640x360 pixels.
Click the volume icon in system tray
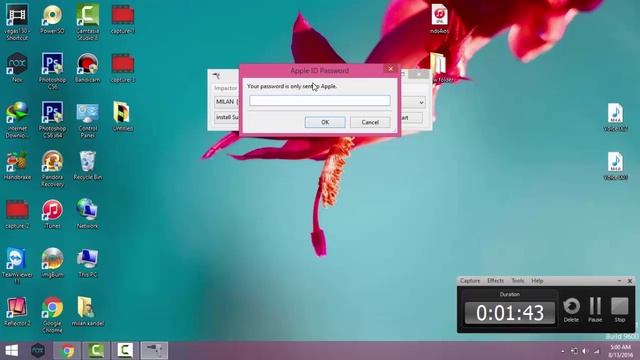pyautogui.click(x=584, y=351)
